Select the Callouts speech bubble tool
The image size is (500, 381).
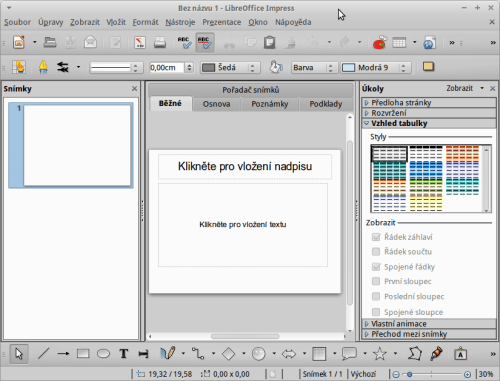pyautogui.click(x=349, y=354)
